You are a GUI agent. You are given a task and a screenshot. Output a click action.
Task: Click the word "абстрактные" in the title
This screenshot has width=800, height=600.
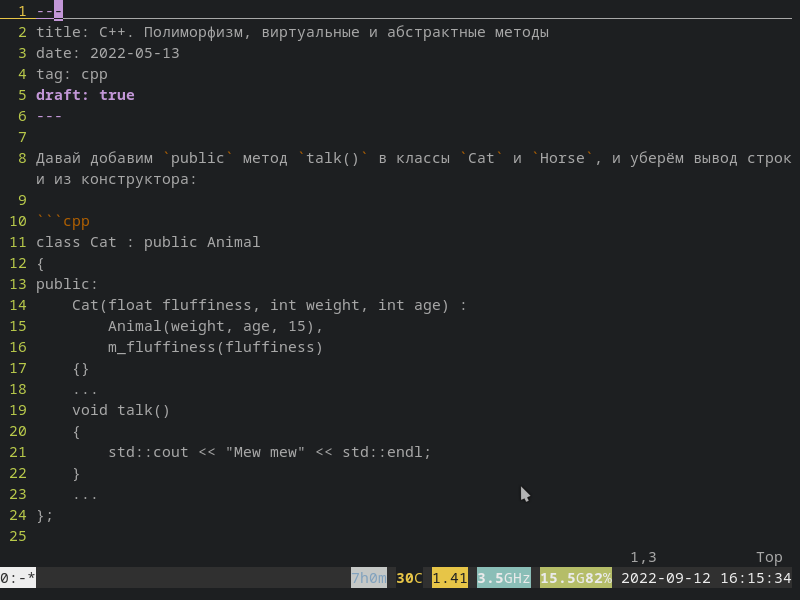click(436, 32)
